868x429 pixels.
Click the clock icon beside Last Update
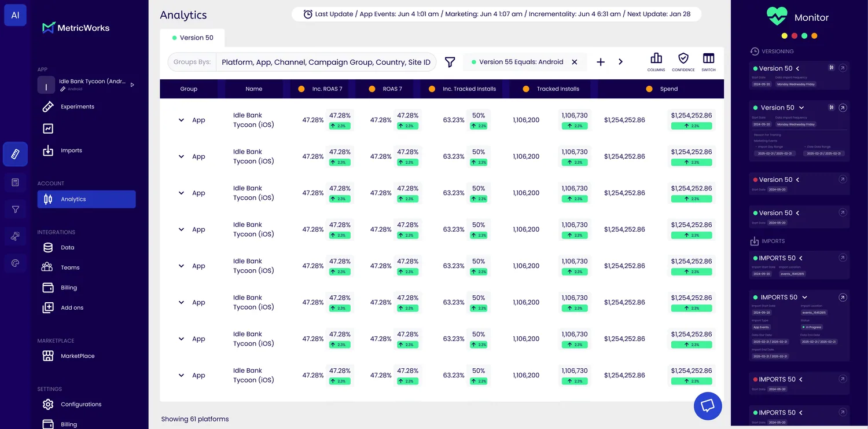coord(308,14)
